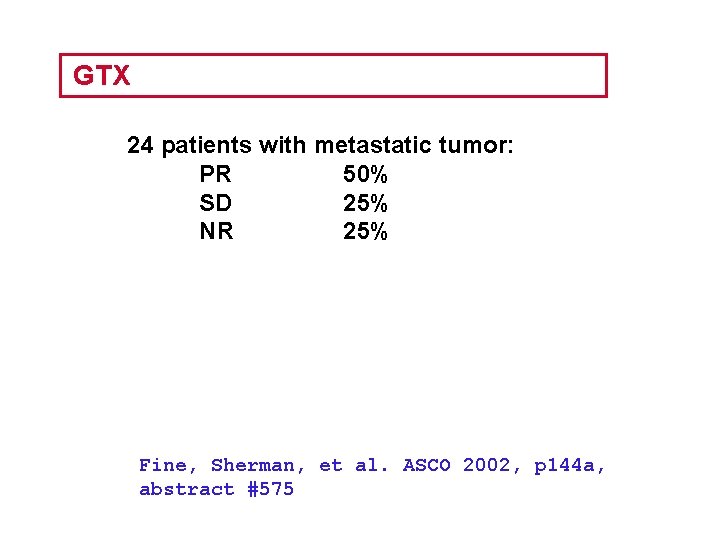Click "ASCO" in the citation
Viewport: 720px width, 540px height.
(427, 465)
